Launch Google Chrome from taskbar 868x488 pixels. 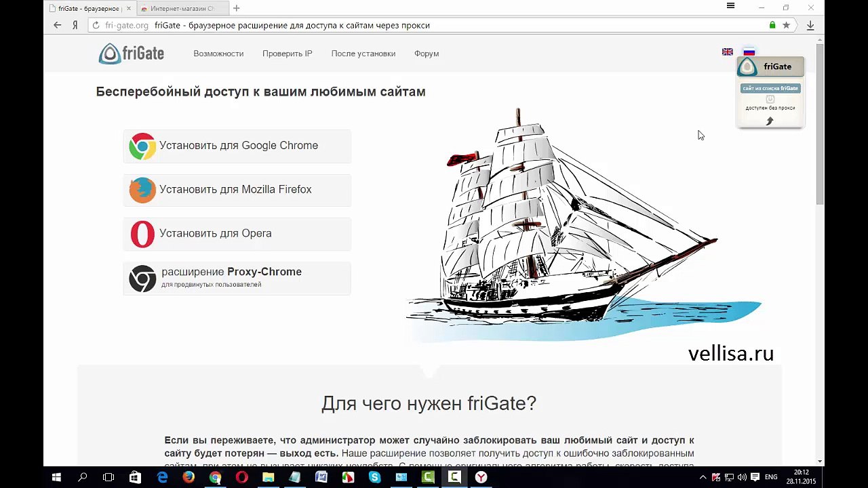point(215,477)
